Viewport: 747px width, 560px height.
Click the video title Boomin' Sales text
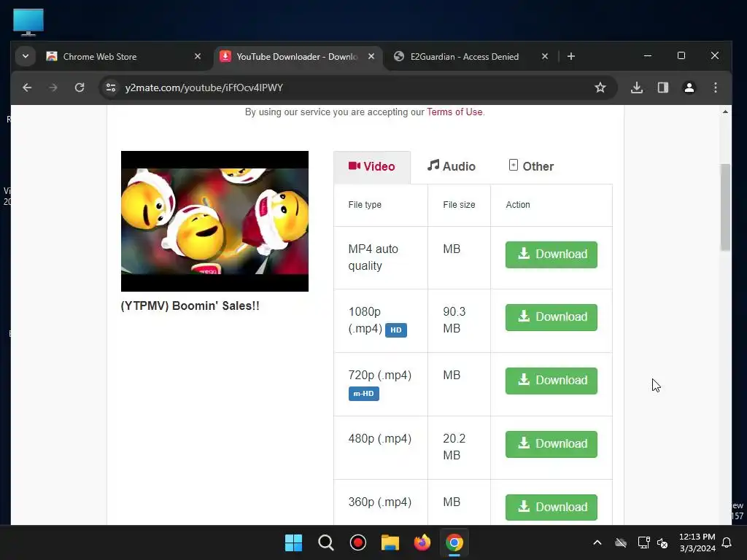[x=190, y=306]
